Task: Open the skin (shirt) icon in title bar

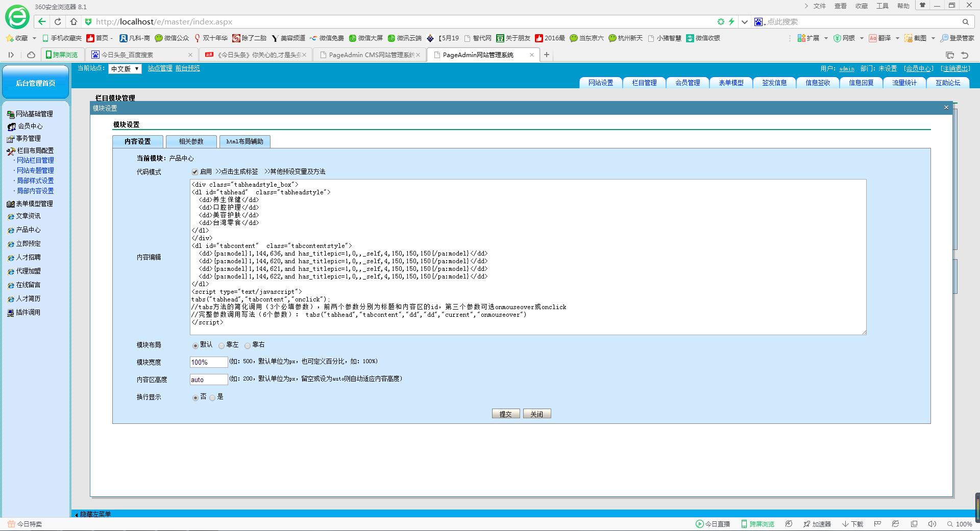Action: [922, 5]
